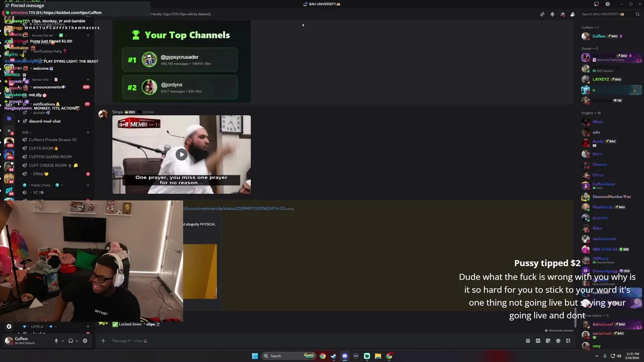Open notification settings bell in header
Screen dimensions: 644x362
tap(552, 14)
